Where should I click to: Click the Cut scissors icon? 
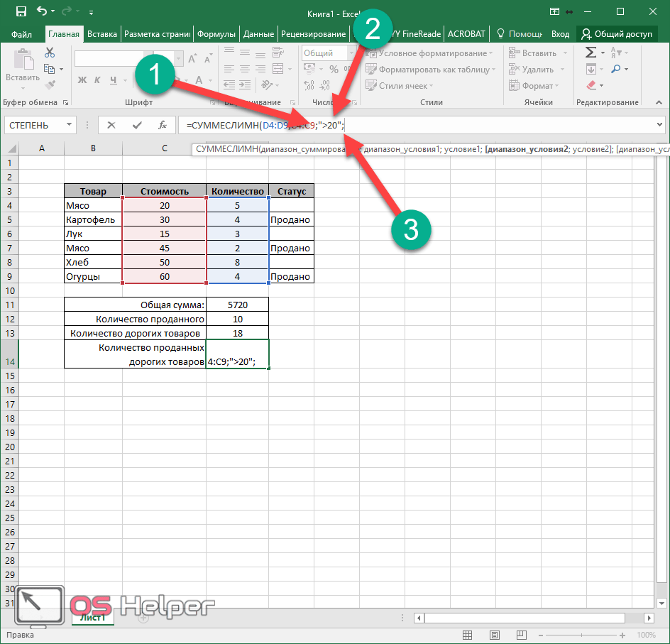[x=50, y=53]
